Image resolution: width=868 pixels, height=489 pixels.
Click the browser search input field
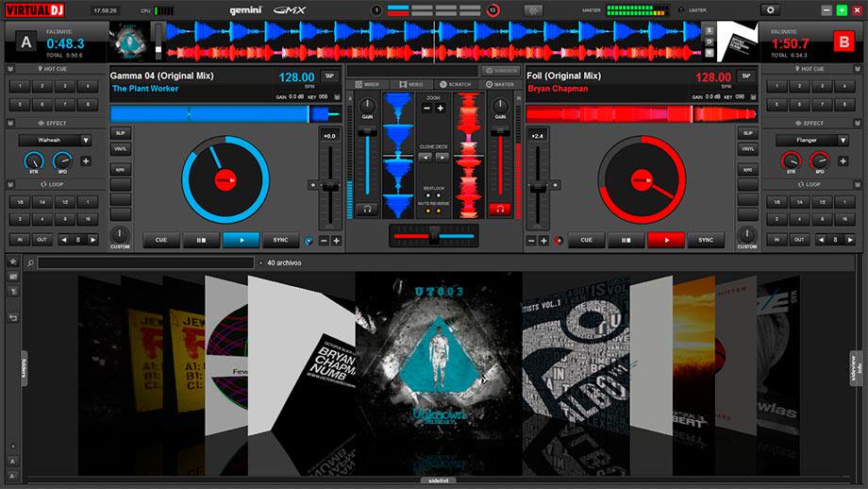click(145, 262)
